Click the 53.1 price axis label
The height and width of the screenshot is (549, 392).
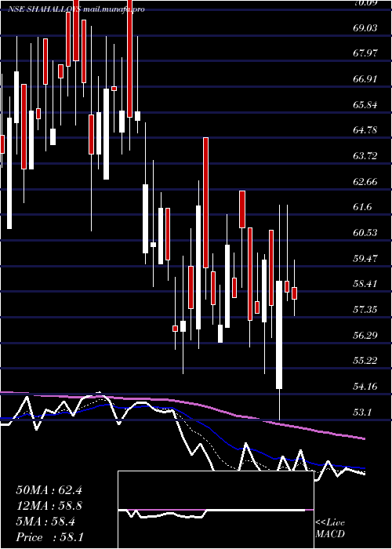(x=362, y=412)
